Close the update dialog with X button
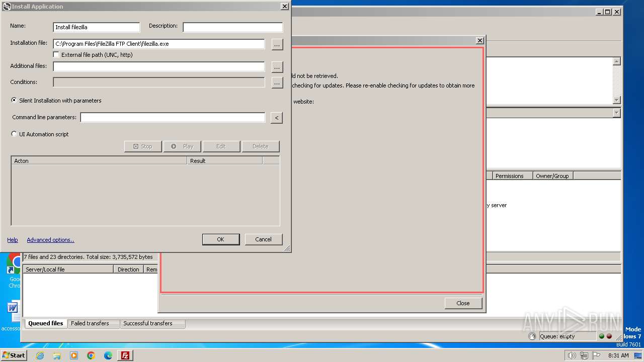 tap(480, 40)
